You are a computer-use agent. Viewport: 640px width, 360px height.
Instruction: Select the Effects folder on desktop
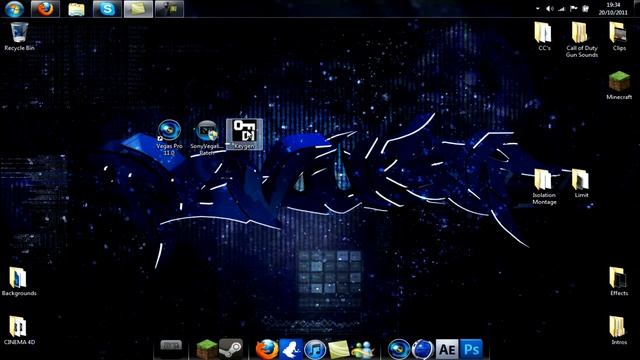click(x=618, y=282)
